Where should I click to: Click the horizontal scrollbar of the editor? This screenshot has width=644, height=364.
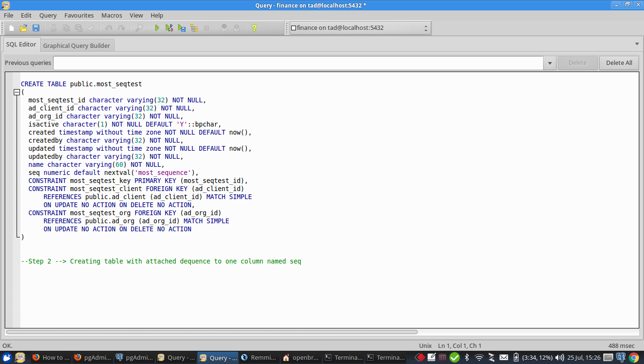[x=212, y=332]
